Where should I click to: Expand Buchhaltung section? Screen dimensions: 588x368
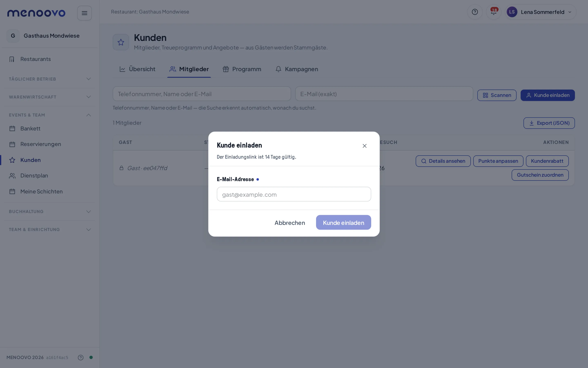[x=50, y=212]
